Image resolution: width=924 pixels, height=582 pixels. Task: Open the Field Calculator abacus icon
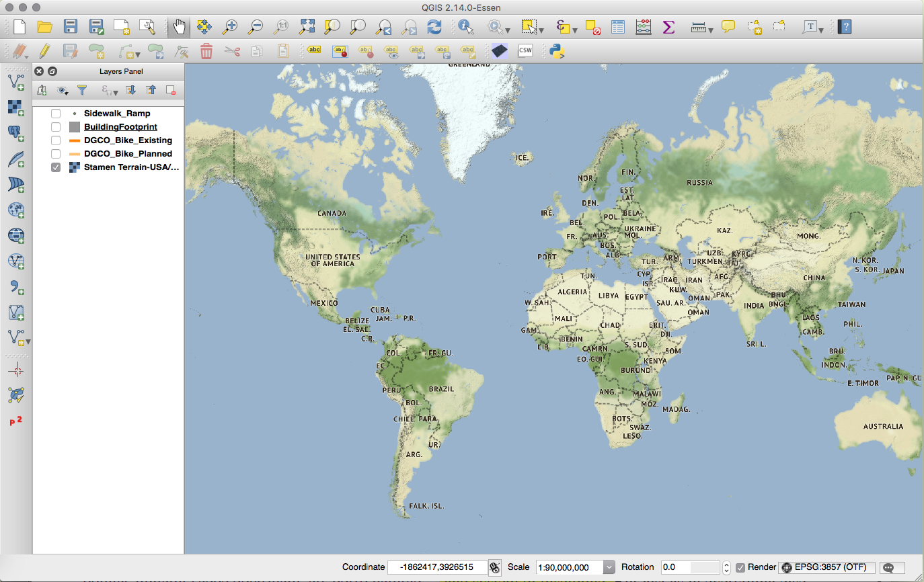coord(643,27)
